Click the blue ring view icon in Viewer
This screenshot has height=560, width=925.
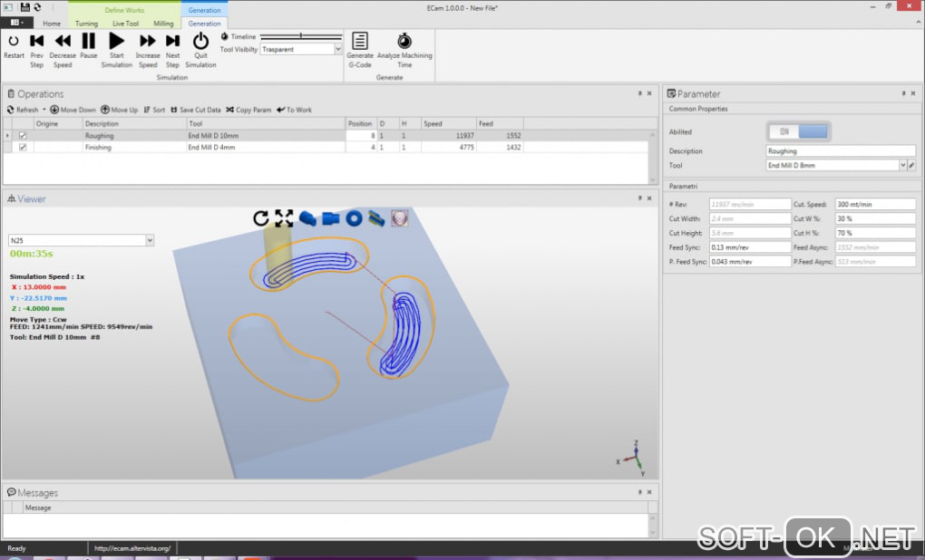coord(354,218)
